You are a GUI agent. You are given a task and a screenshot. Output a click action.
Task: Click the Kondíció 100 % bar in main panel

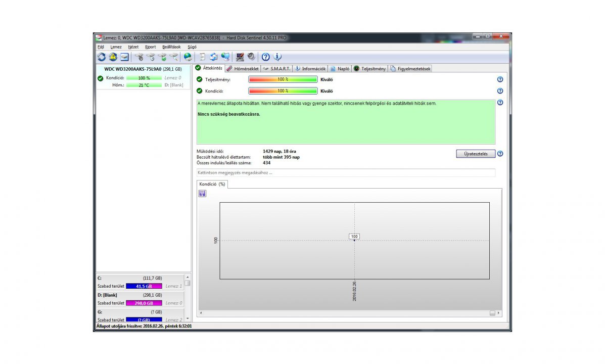pos(283,91)
